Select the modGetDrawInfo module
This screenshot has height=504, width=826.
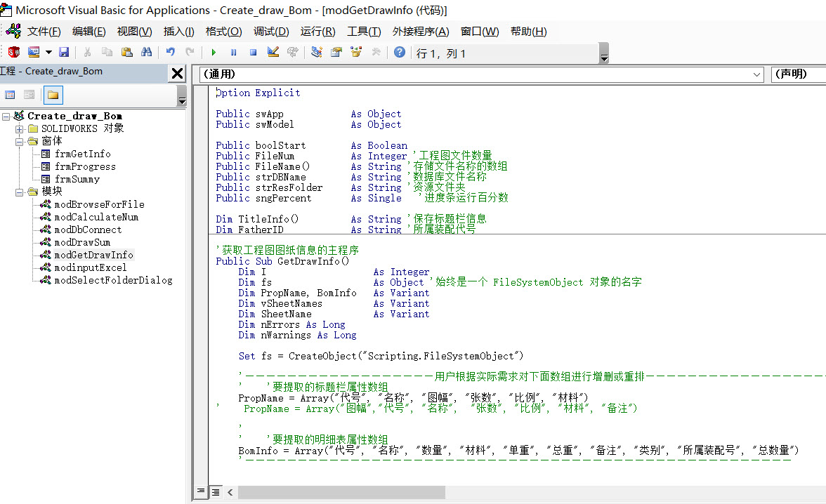(x=94, y=255)
